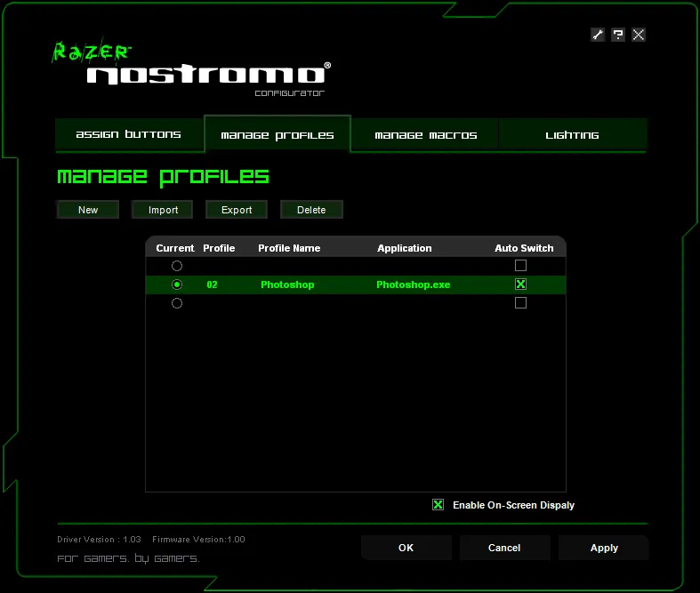Viewport: 700px width, 593px height.
Task: Click the OK button
Action: tap(406, 548)
